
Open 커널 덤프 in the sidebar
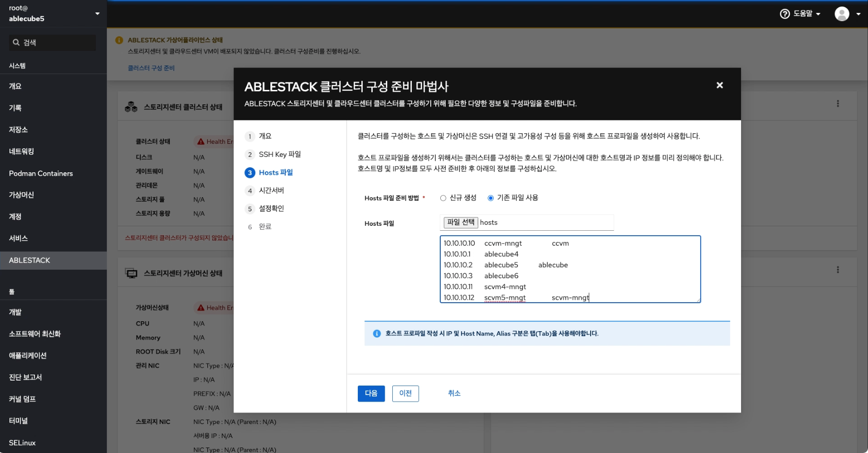[53, 399]
